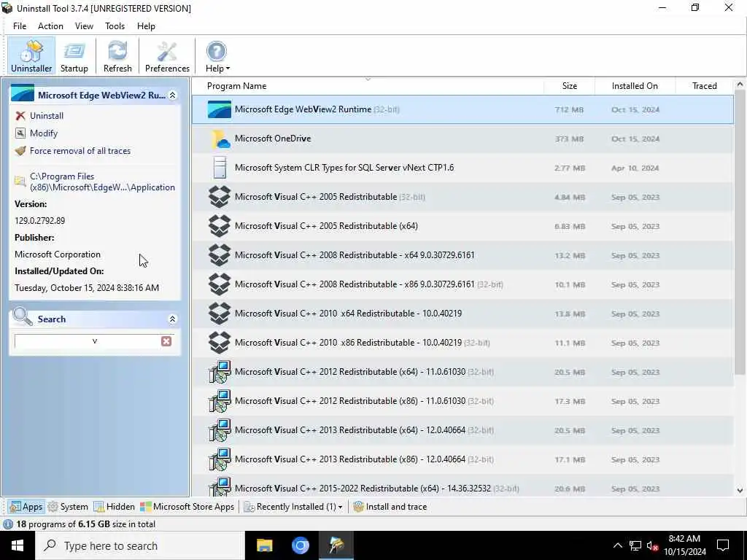Open the Help toolbar dropdown

coord(217,56)
